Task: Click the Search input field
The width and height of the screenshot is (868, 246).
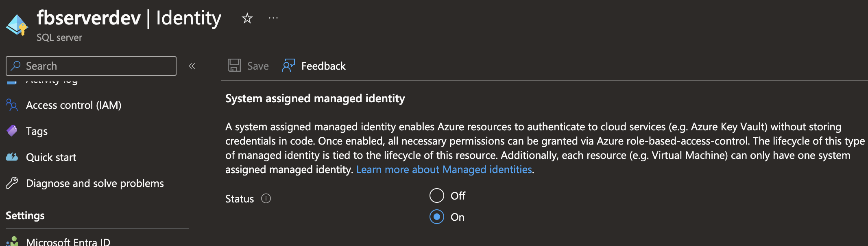Action: click(x=91, y=66)
